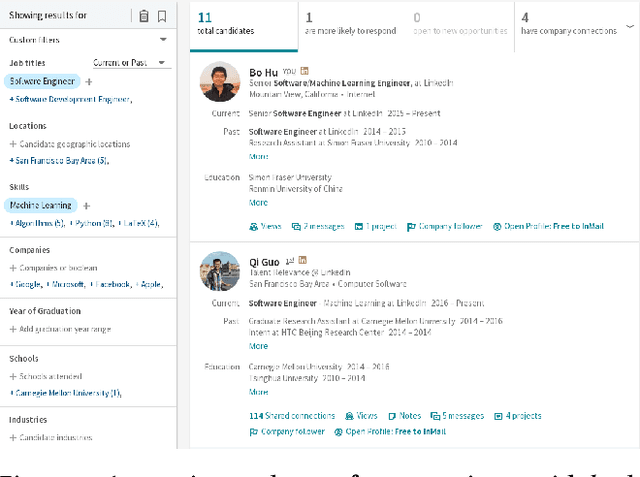Add job title with plus next to Software Engineer

[x=88, y=81]
